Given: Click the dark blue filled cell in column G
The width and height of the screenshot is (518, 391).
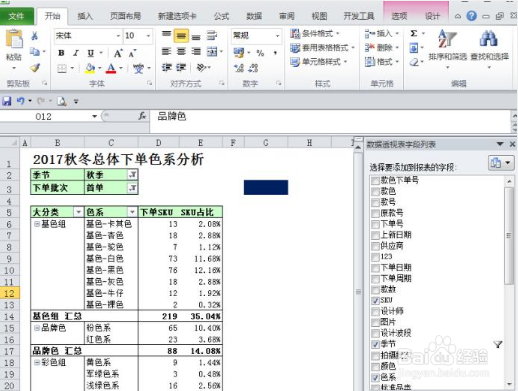Looking at the screenshot, I should pyautogui.click(x=266, y=187).
